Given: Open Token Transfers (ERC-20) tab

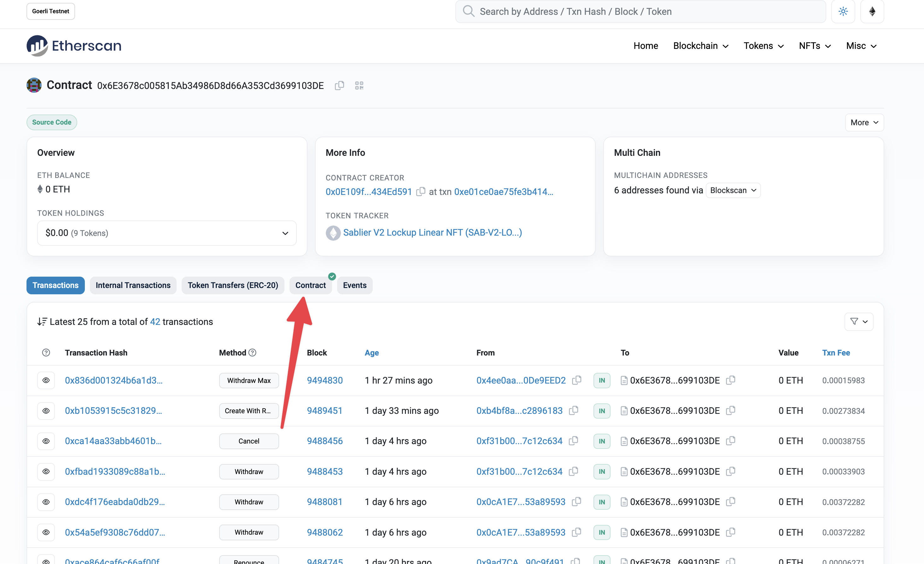Looking at the screenshot, I should [233, 285].
